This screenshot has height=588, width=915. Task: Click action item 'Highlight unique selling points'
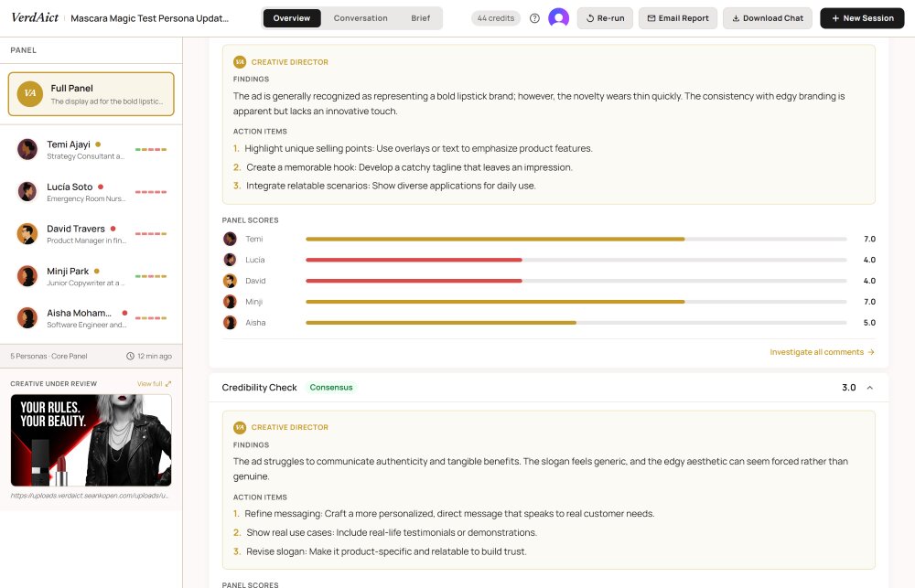[x=413, y=148]
